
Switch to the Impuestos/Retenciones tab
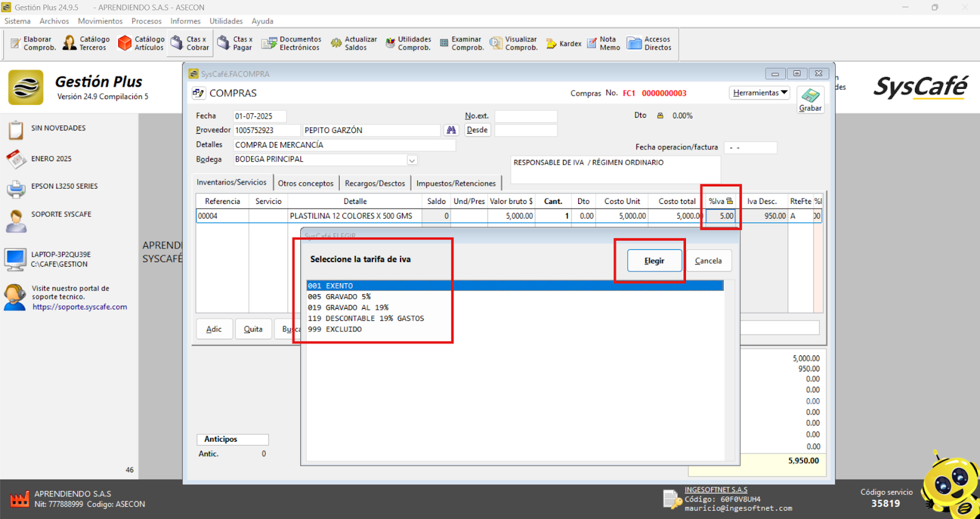tap(456, 183)
